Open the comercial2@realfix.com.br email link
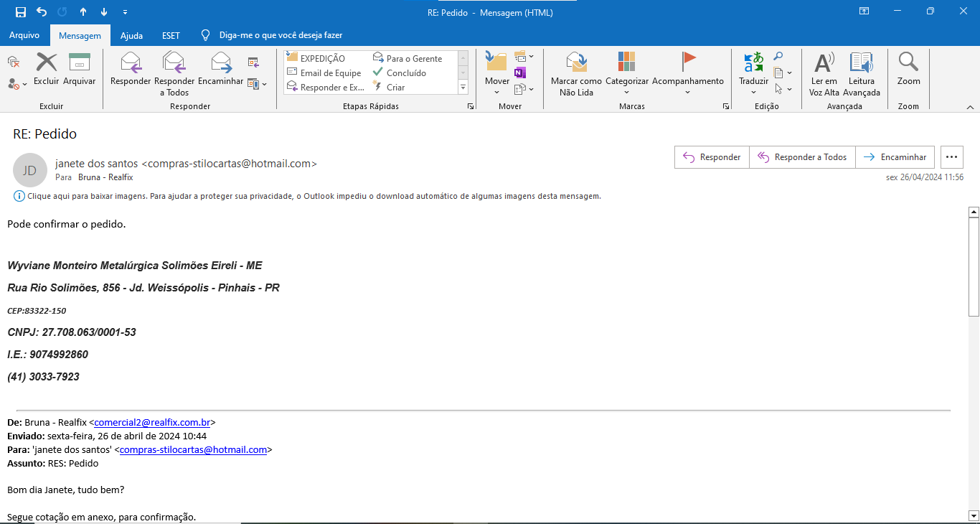Image resolution: width=980 pixels, height=524 pixels. 152,423
